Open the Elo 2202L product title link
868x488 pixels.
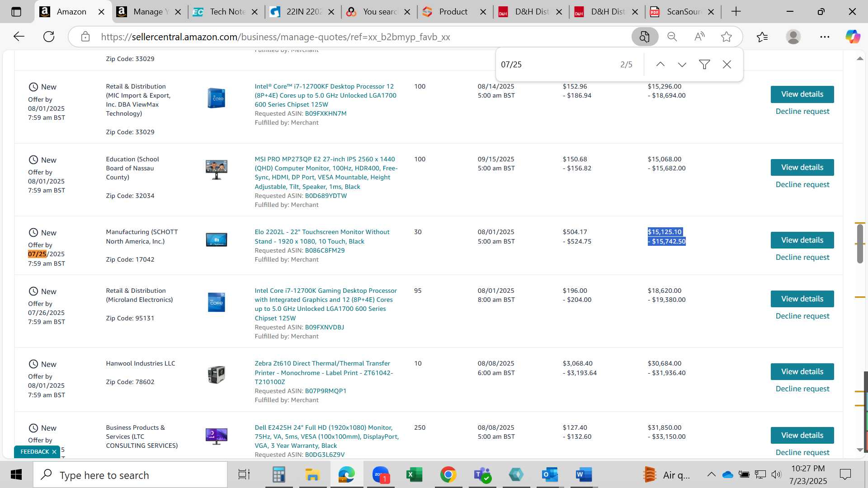[322, 237]
